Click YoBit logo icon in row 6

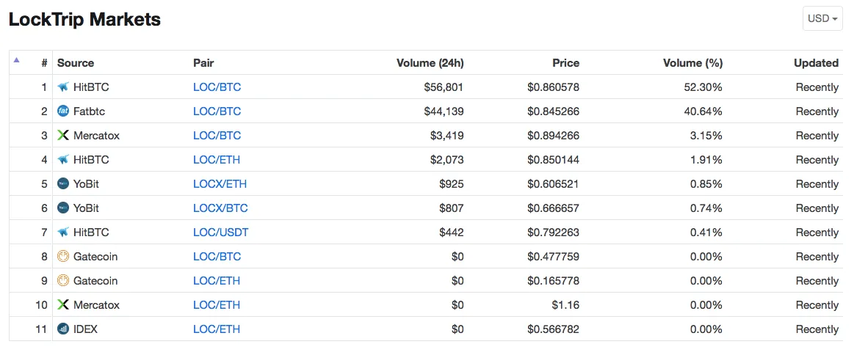63,208
